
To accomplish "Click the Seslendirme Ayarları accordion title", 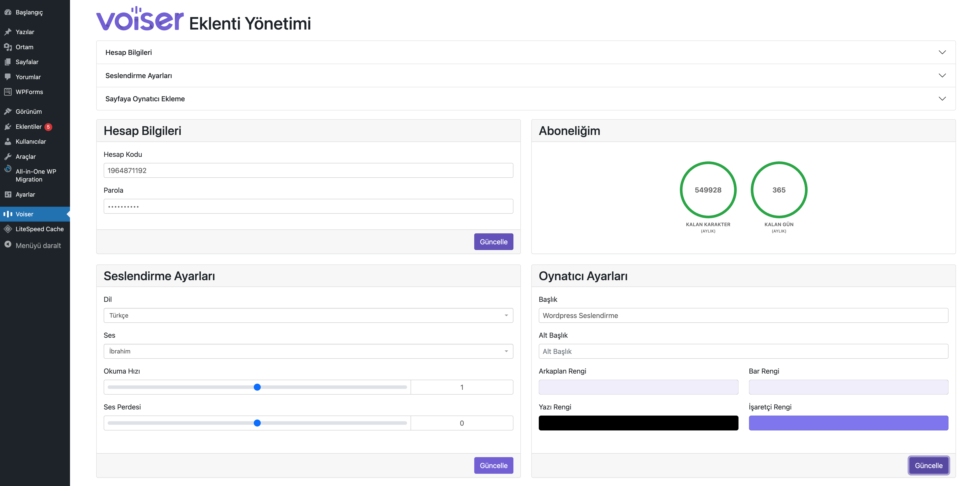I will pyautogui.click(x=138, y=76).
